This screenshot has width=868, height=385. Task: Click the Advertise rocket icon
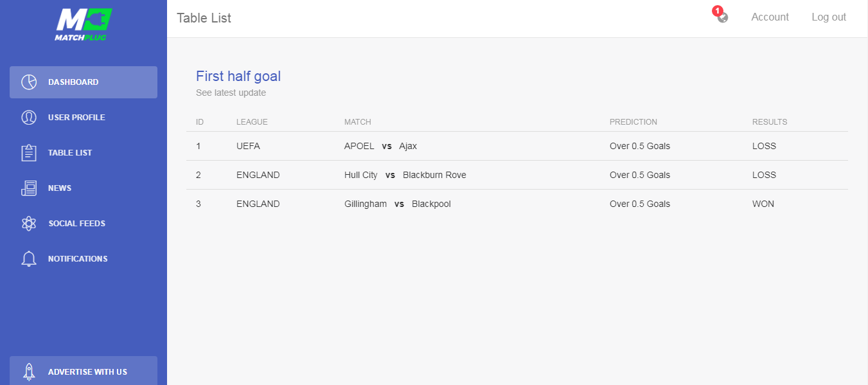point(29,372)
